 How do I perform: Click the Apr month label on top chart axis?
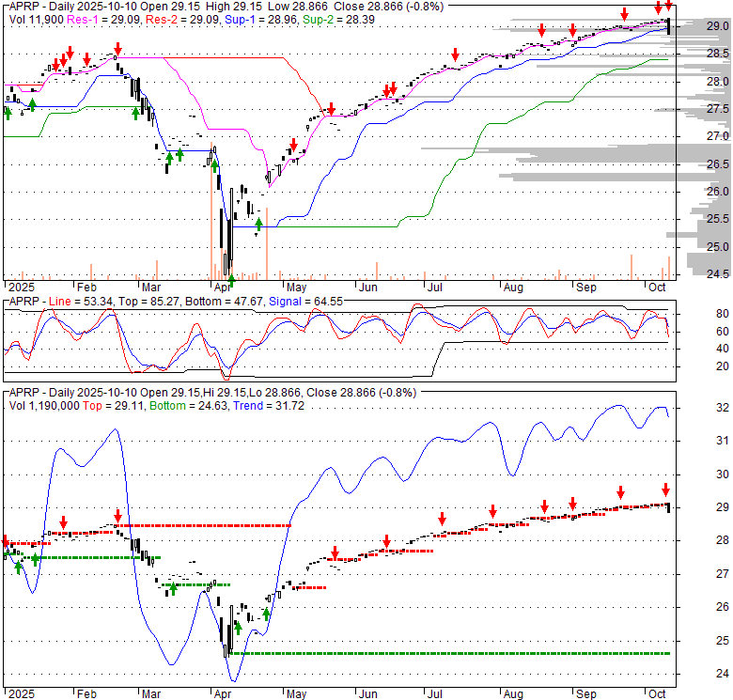click(221, 288)
